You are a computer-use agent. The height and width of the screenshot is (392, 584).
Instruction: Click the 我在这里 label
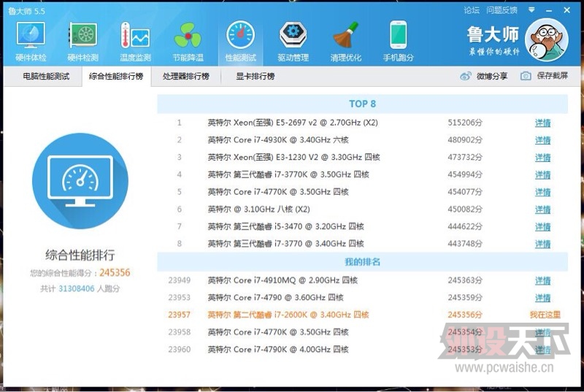coord(545,315)
